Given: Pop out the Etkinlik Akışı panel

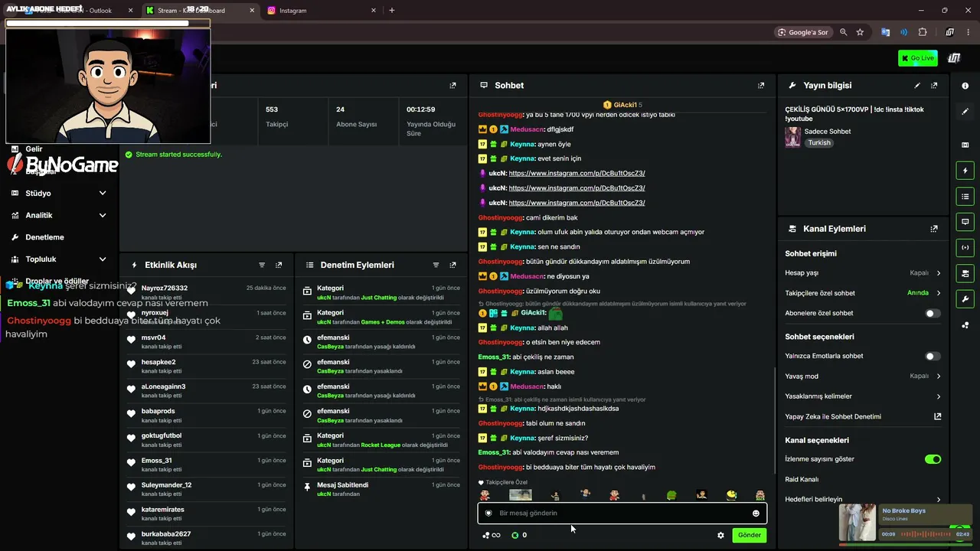Looking at the screenshot, I should (279, 265).
